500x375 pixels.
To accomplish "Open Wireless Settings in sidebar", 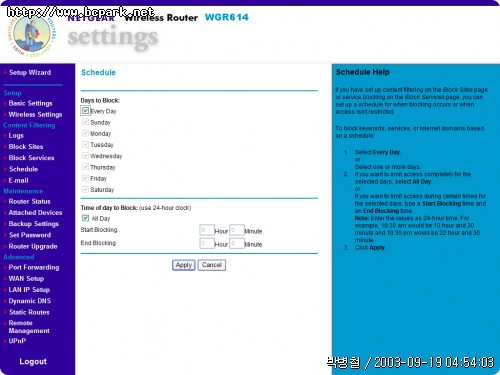I will tap(35, 115).
